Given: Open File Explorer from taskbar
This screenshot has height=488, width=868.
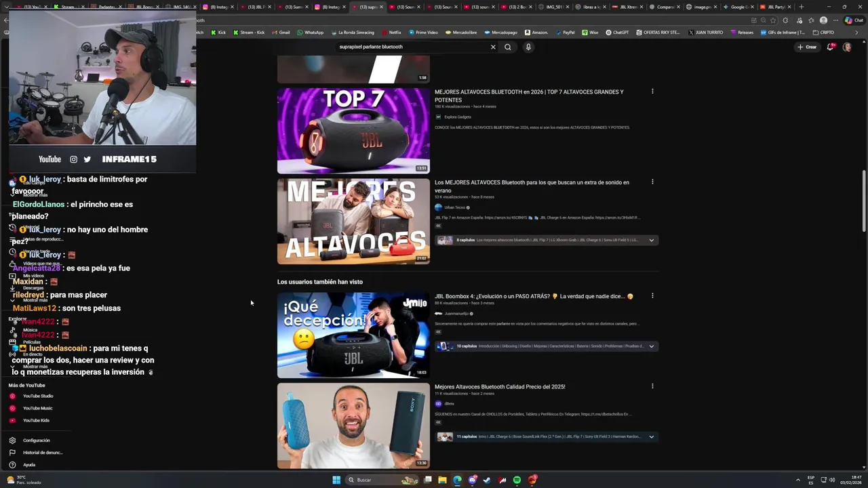Looking at the screenshot, I should 442,480.
